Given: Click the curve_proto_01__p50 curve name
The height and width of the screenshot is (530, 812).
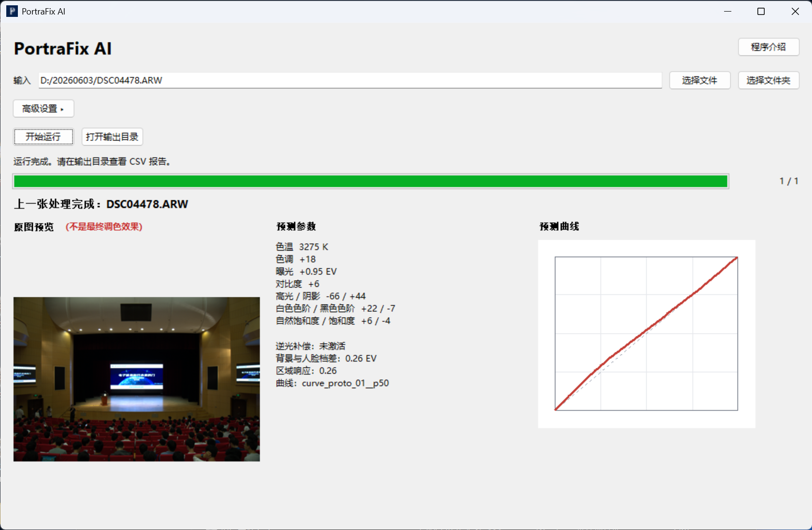Looking at the screenshot, I should pyautogui.click(x=345, y=383).
